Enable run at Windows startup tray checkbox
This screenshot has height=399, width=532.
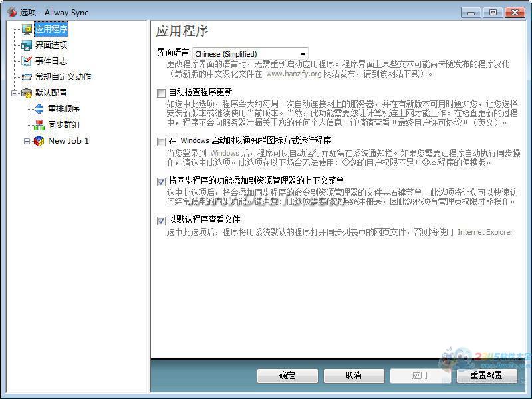tap(161, 142)
